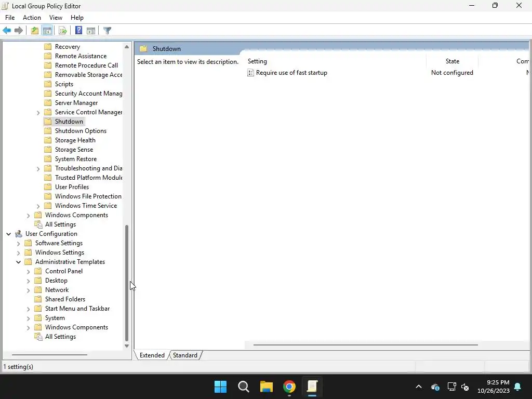532x399 pixels.
Task: Click the folder icon in the Shutdown header
Action: click(x=143, y=49)
